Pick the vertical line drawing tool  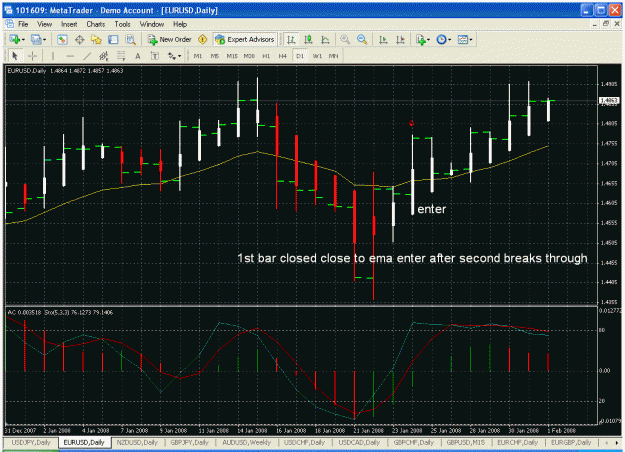(x=53, y=56)
